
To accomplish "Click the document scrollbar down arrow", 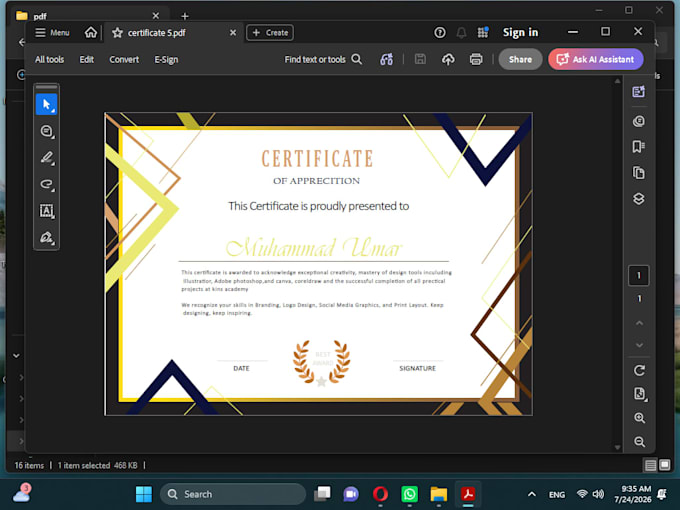I will pyautogui.click(x=617, y=448).
